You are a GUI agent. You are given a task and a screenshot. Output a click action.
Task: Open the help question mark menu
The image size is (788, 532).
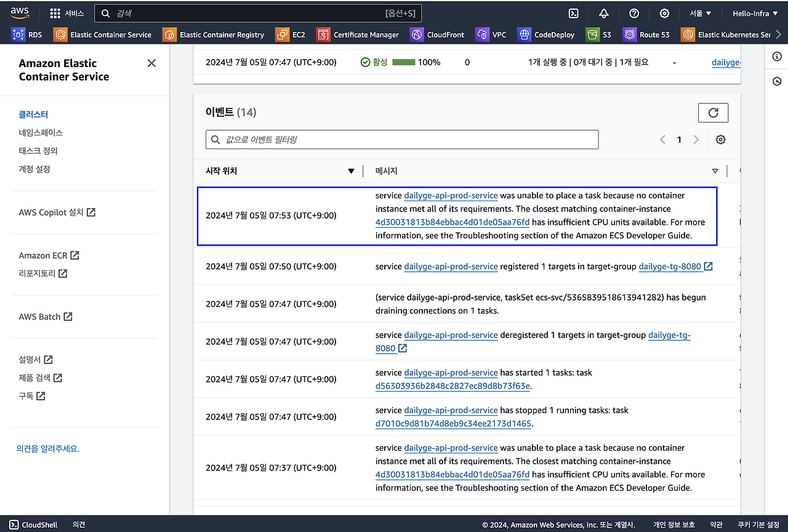tap(634, 13)
